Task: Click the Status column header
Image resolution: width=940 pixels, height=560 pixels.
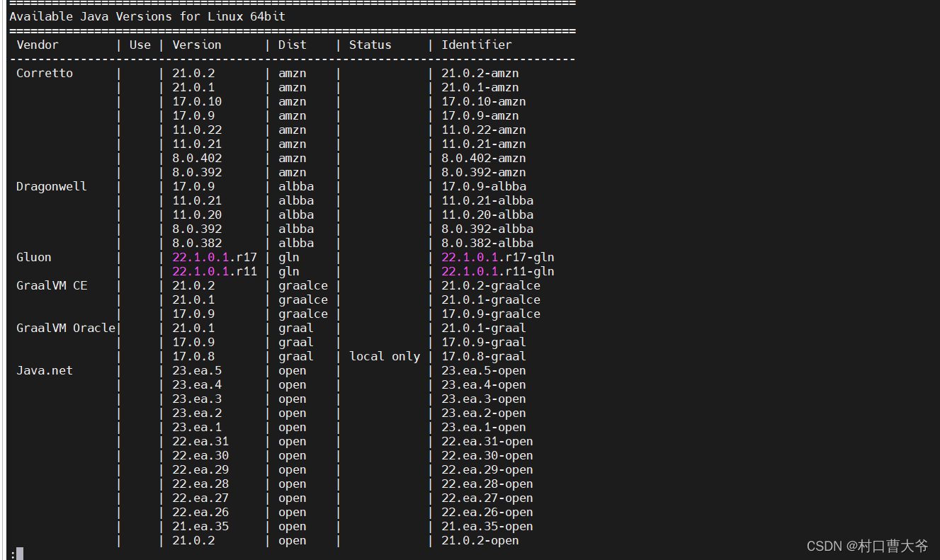Action: coord(370,45)
